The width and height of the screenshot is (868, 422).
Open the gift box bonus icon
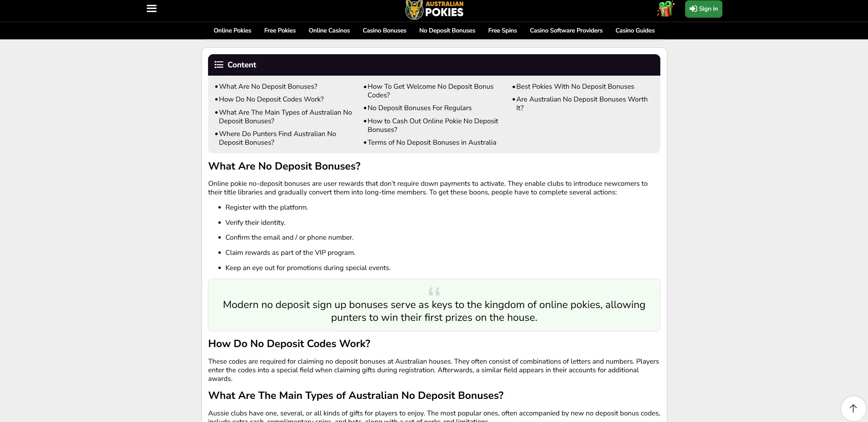coord(665,9)
